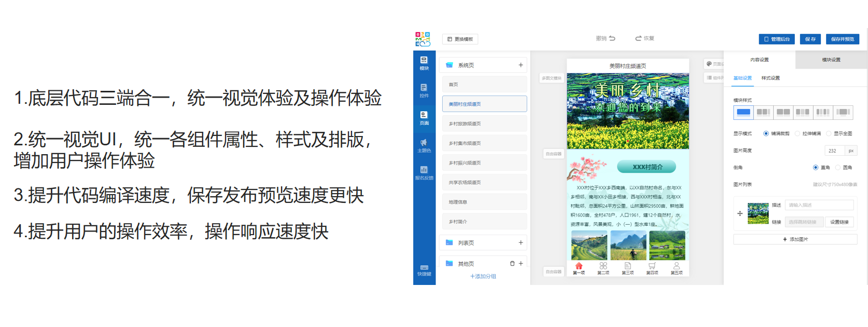Choose the 圆角 rounded corner radio
The image size is (868, 327).
pyautogui.click(x=838, y=168)
